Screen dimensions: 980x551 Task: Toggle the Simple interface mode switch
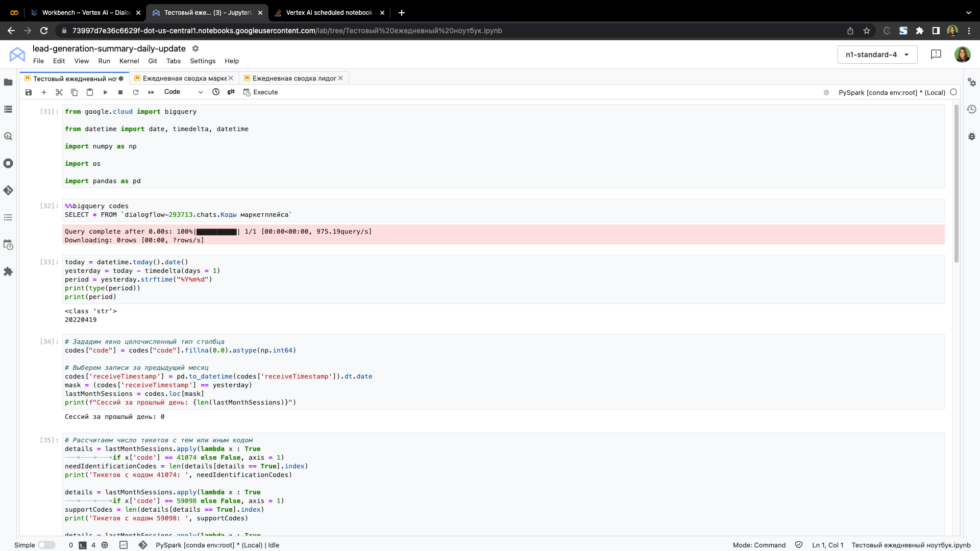pos(46,545)
